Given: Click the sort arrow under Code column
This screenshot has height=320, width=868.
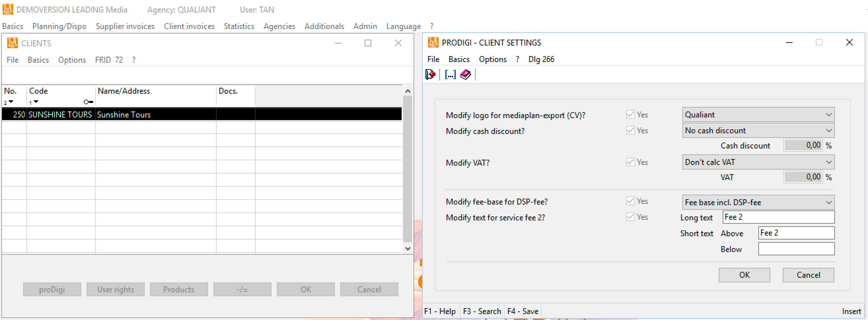Looking at the screenshot, I should click(x=36, y=102).
